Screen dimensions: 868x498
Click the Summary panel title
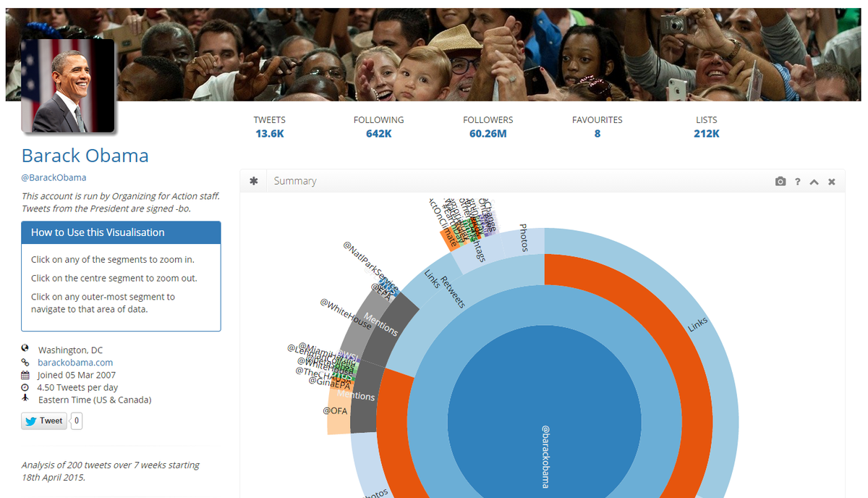(x=295, y=181)
